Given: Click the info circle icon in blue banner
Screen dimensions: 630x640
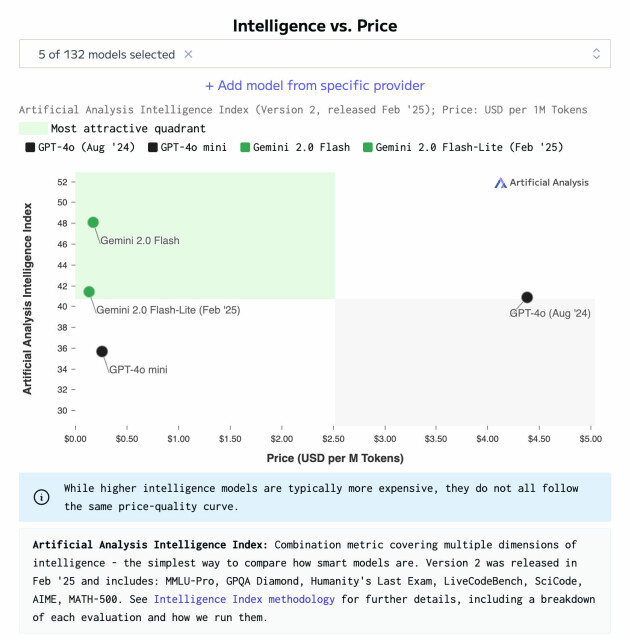Looking at the screenshot, I should (x=42, y=497).
